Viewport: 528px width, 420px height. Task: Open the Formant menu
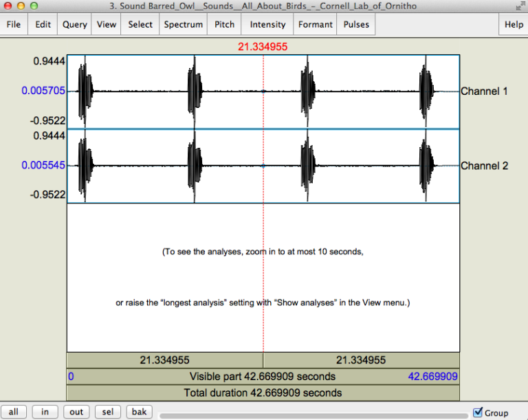[x=316, y=25]
